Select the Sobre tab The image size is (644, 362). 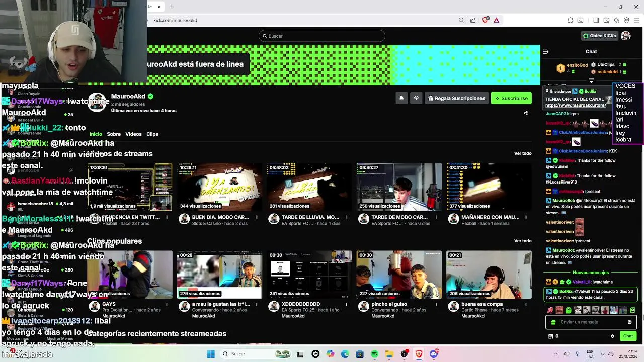[114, 134]
